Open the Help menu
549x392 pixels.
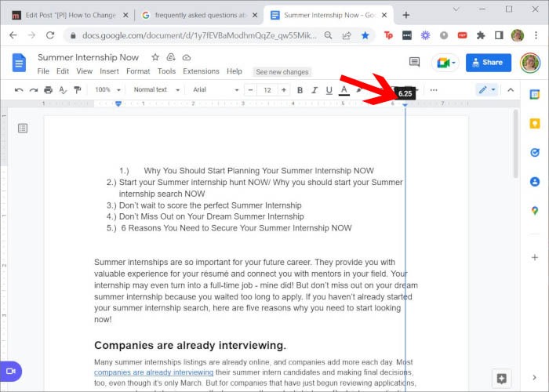click(235, 71)
